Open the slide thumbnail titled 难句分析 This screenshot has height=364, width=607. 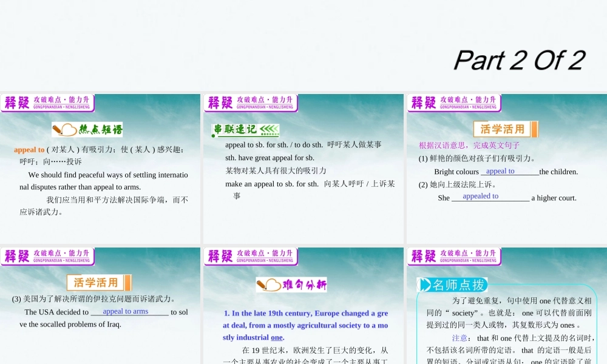[303, 306]
